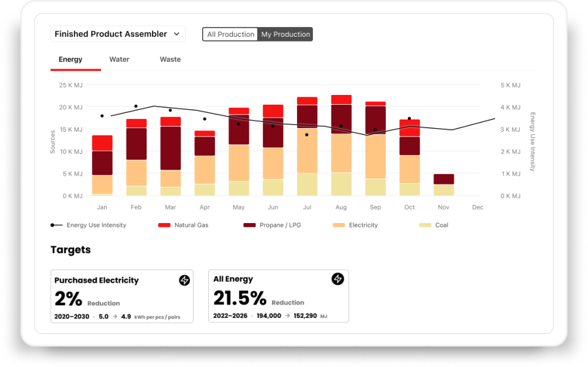Select the July stacked bar
This screenshot has width=588, height=367.
pos(307,147)
